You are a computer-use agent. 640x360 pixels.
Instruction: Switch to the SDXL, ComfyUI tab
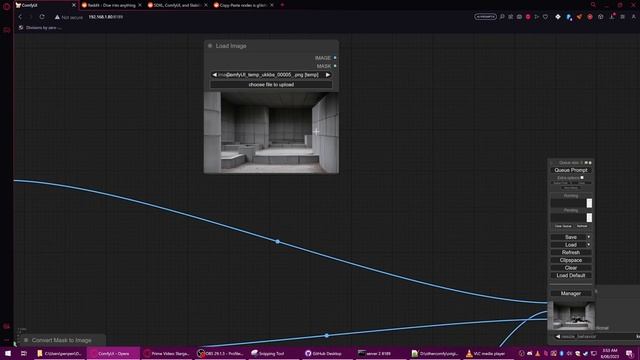click(176, 5)
